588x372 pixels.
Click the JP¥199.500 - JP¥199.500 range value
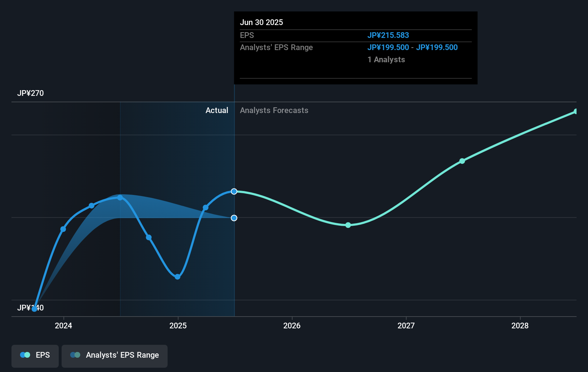coord(413,47)
